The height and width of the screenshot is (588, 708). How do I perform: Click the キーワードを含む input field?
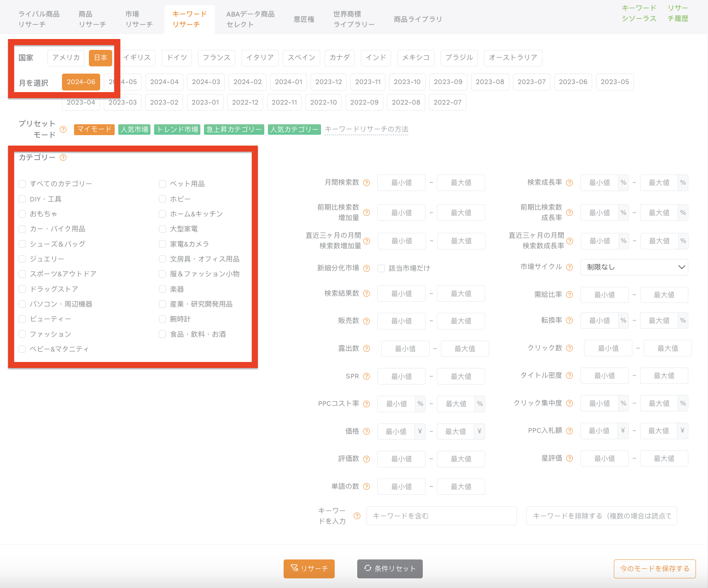point(441,516)
